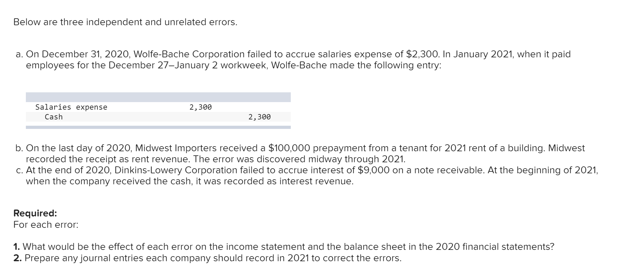Click the 'Below are three independent' intro sentence

[x=125, y=22]
